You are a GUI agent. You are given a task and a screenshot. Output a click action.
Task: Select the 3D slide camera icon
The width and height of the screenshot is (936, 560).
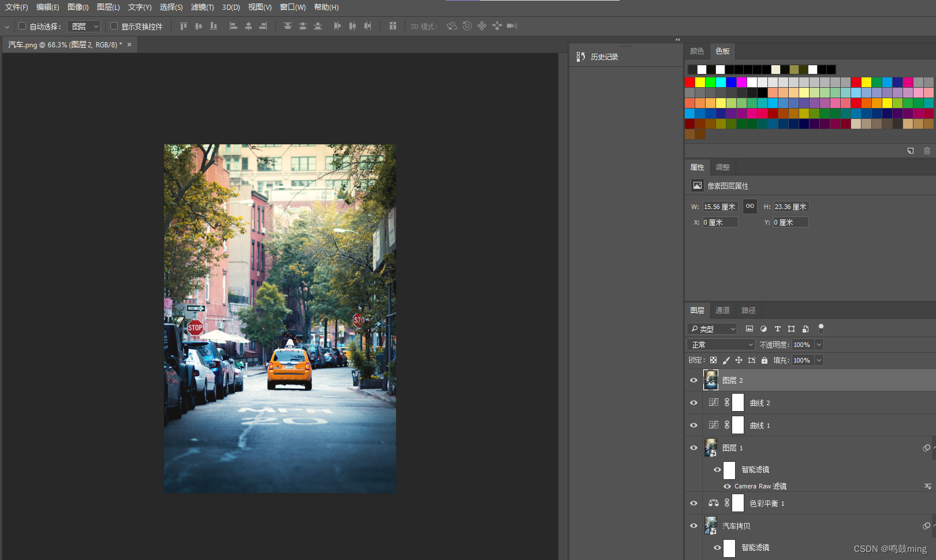tap(497, 26)
